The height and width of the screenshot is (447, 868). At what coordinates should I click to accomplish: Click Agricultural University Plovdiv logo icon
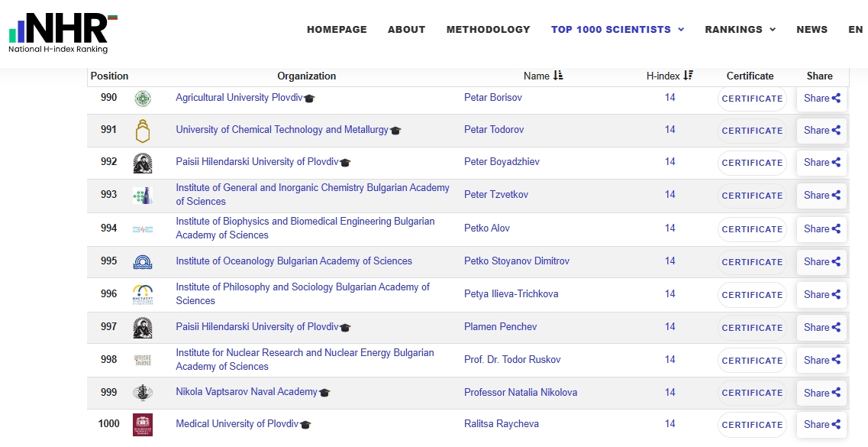[143, 98]
